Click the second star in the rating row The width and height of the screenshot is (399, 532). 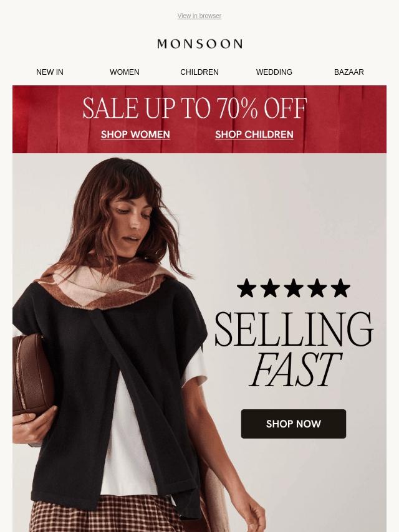coord(270,288)
